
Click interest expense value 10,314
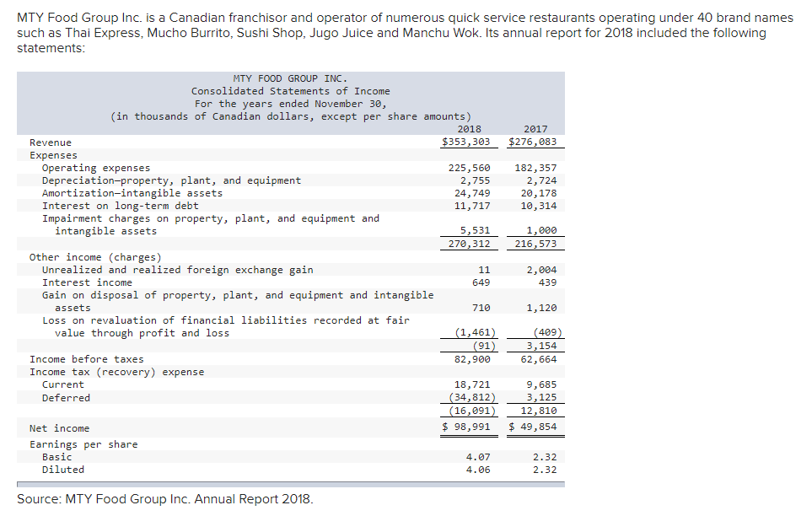[x=539, y=206]
